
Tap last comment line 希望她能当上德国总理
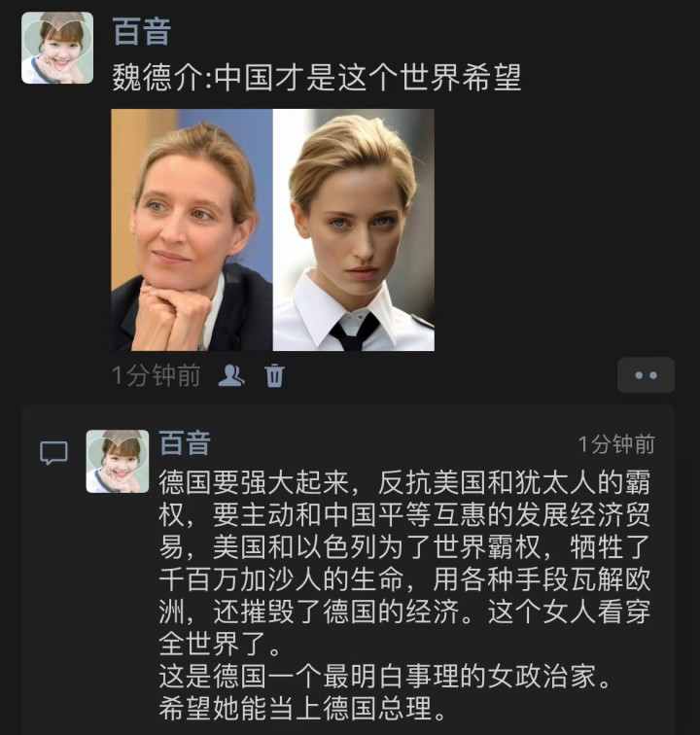pyautogui.click(x=303, y=708)
